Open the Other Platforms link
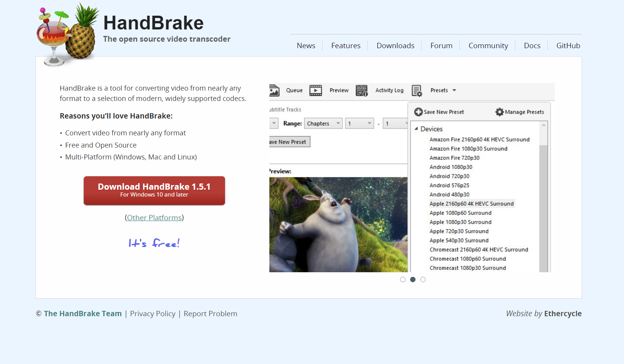Viewport: 624px width, 364px height. coord(154,218)
